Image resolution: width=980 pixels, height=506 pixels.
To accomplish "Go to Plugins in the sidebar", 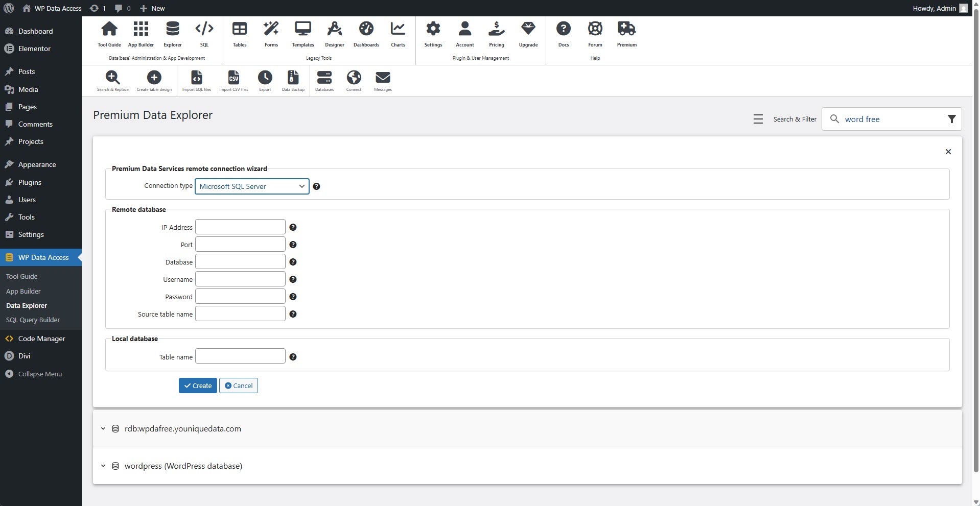I will click(x=30, y=182).
